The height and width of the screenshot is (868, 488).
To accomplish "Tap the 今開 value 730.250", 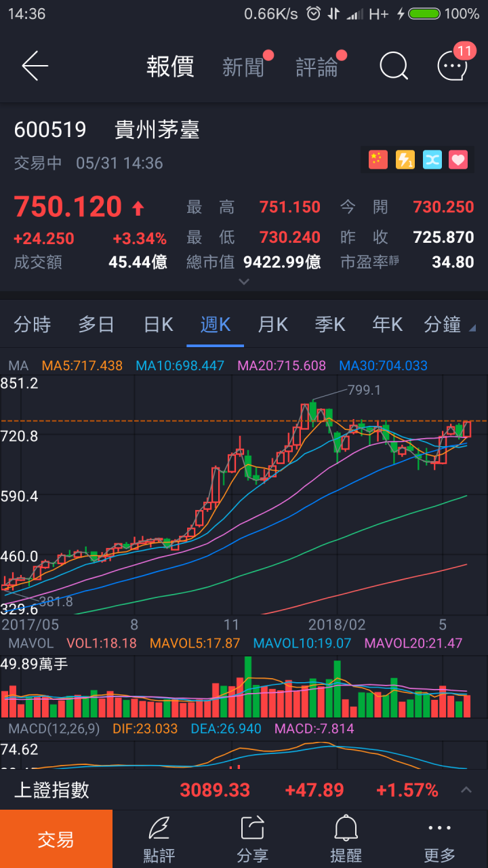I will pos(444,207).
